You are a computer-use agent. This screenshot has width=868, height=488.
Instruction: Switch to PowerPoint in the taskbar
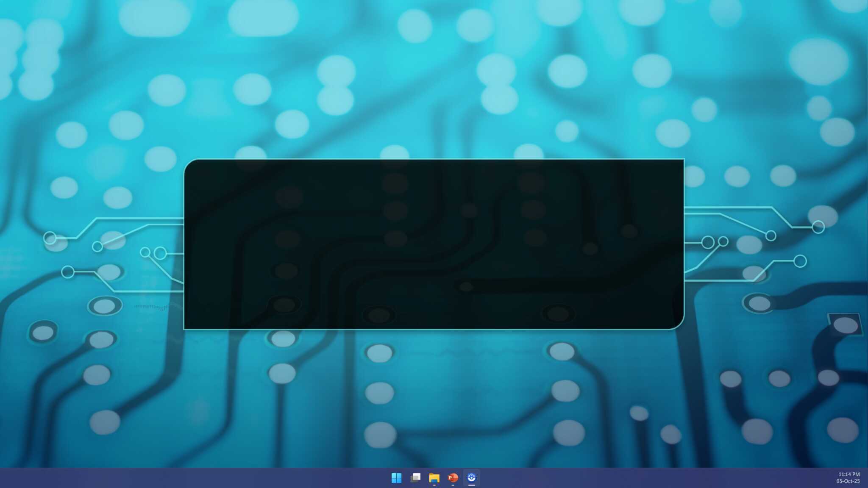(x=453, y=478)
